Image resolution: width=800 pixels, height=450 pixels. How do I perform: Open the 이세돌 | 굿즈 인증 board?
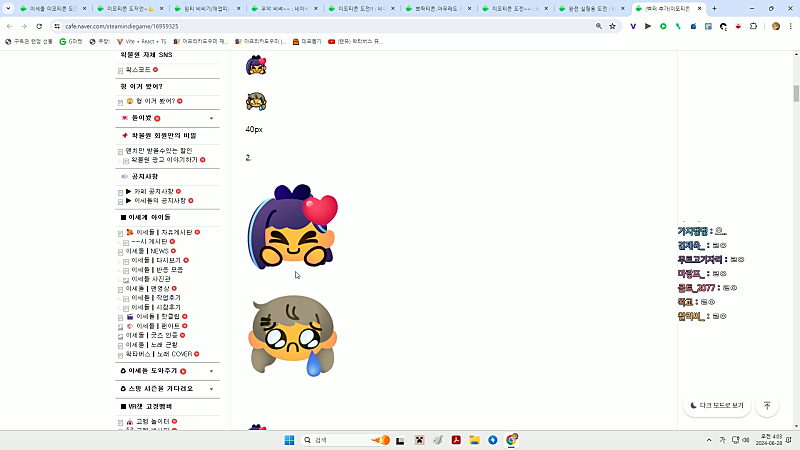152,335
